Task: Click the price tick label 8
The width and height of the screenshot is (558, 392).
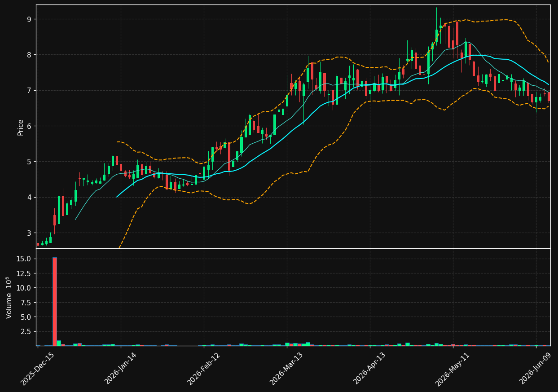Action: [x=29, y=55]
